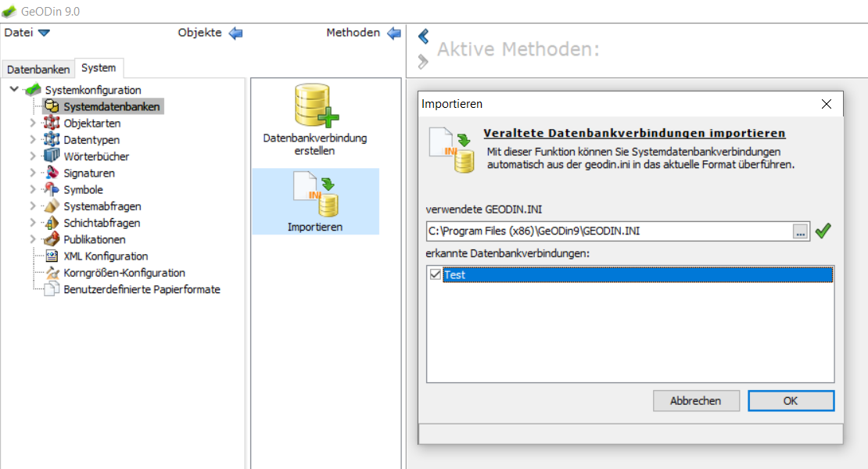Expand the Publikationen tree node
The height and width of the screenshot is (469, 868).
pos(33,239)
